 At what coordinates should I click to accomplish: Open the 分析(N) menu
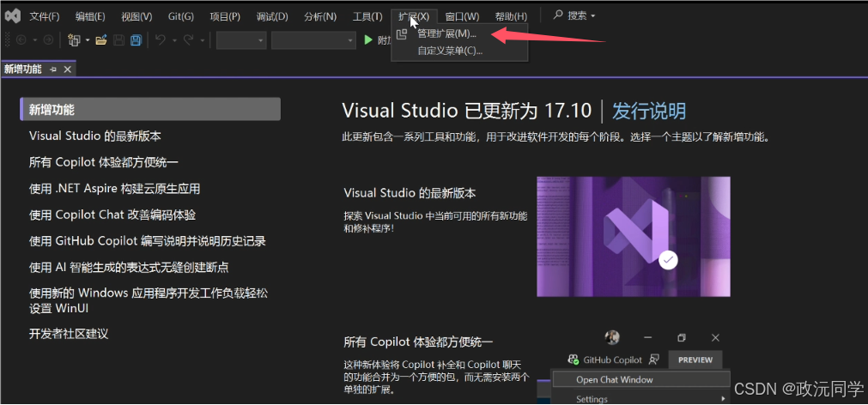tap(320, 16)
